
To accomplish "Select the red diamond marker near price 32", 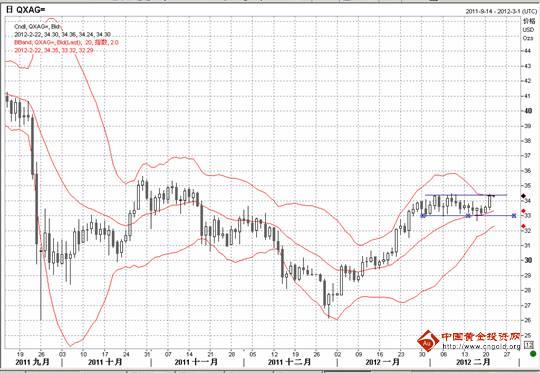I will [x=523, y=226].
